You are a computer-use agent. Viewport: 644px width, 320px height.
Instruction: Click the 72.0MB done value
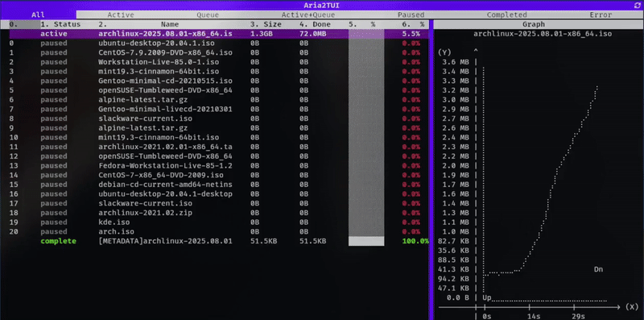pos(312,34)
